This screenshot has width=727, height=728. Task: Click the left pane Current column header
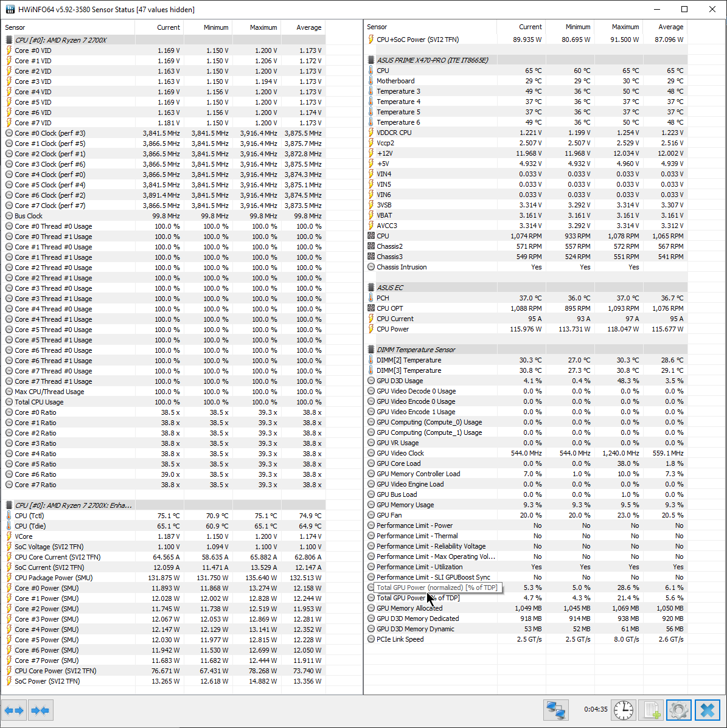click(x=159, y=27)
